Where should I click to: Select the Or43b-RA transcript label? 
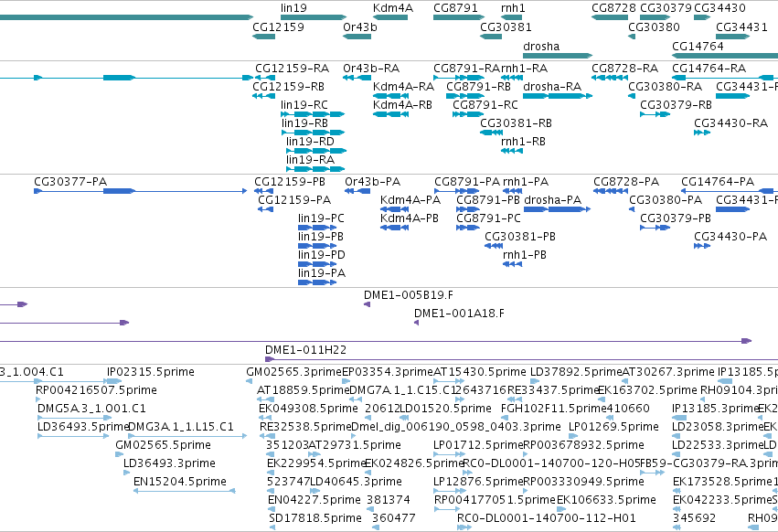pyautogui.click(x=371, y=68)
